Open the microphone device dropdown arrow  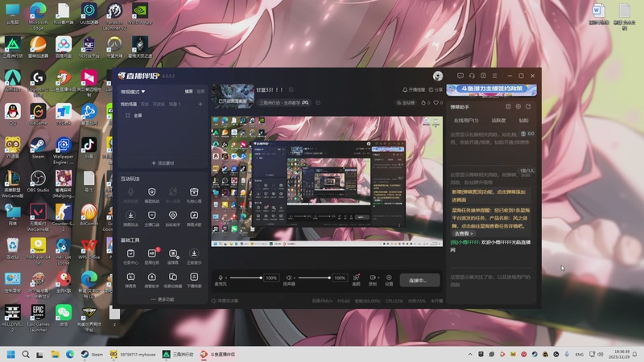(226, 278)
